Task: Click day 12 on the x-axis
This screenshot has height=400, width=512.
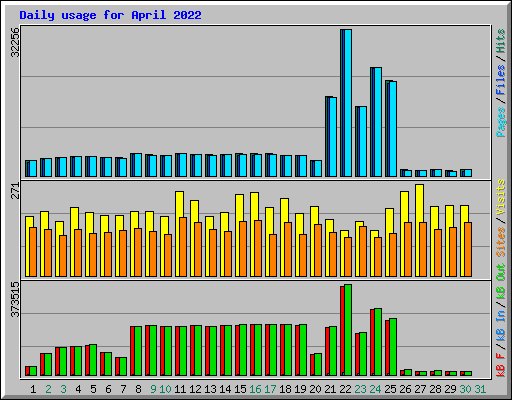Action: point(195,389)
